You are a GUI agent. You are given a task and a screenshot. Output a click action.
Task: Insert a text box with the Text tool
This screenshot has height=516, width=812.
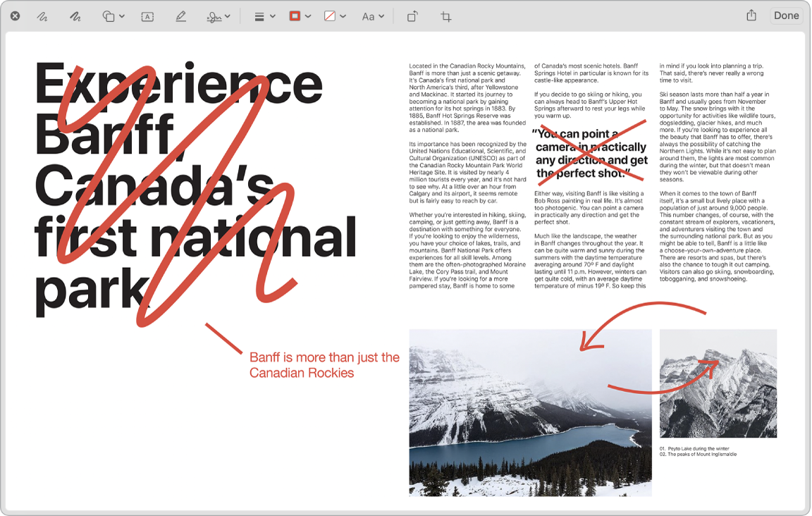point(146,16)
